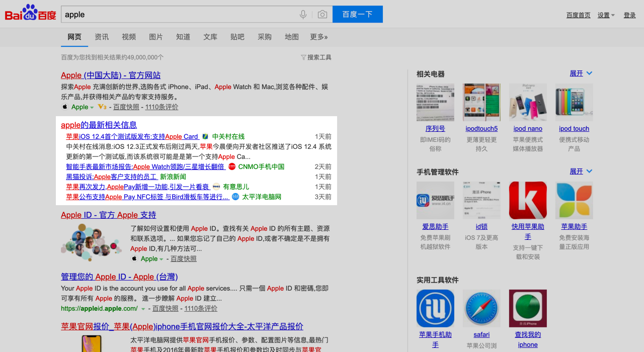The image size is (644, 352).
Task: Click the 登录 login link
Action: tap(630, 15)
